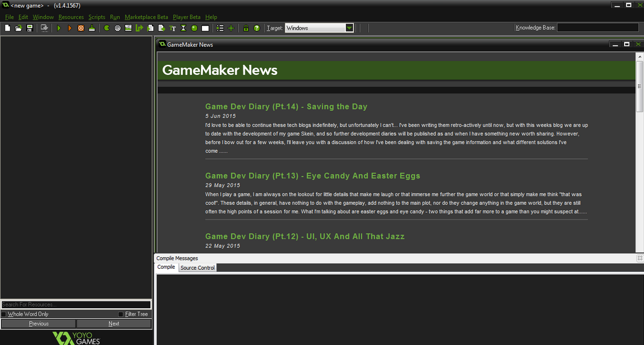Enable Whole Word Only checkbox
644x345 pixels.
pos(3,314)
